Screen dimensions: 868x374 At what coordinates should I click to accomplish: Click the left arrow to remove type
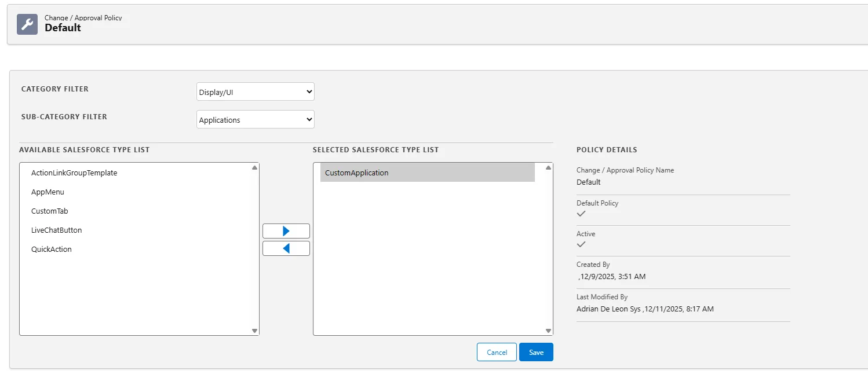286,248
